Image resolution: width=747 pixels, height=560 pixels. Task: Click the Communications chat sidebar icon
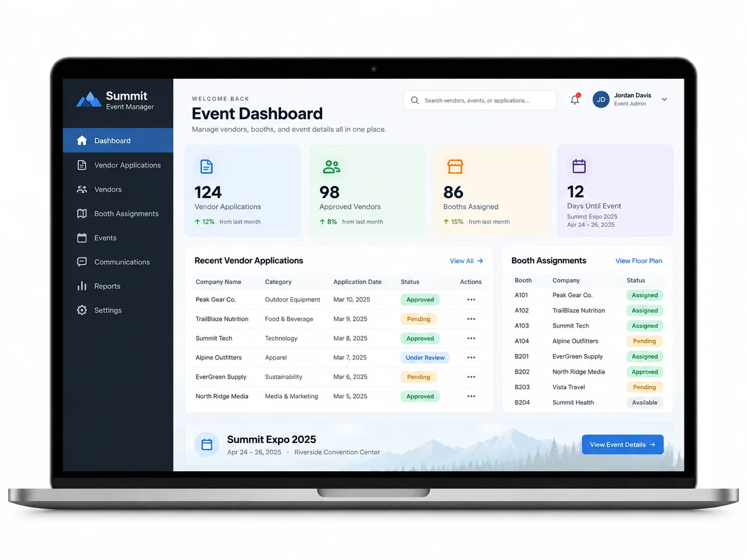coord(82,262)
